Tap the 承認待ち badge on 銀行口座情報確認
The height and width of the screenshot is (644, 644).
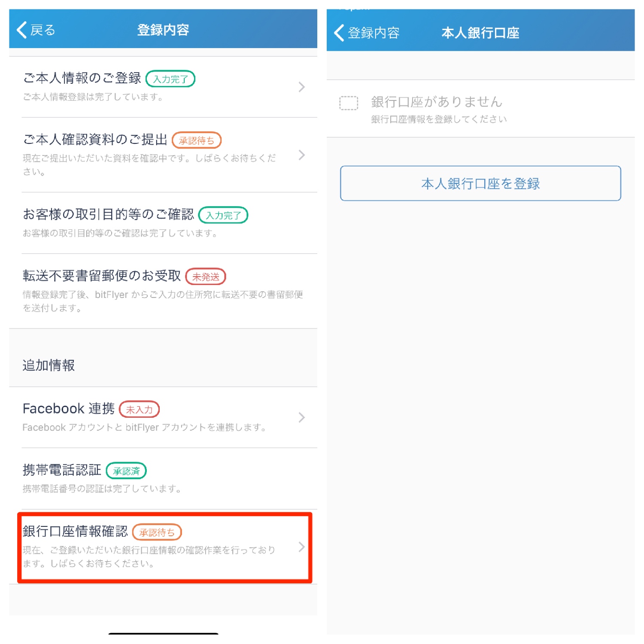coord(157,532)
